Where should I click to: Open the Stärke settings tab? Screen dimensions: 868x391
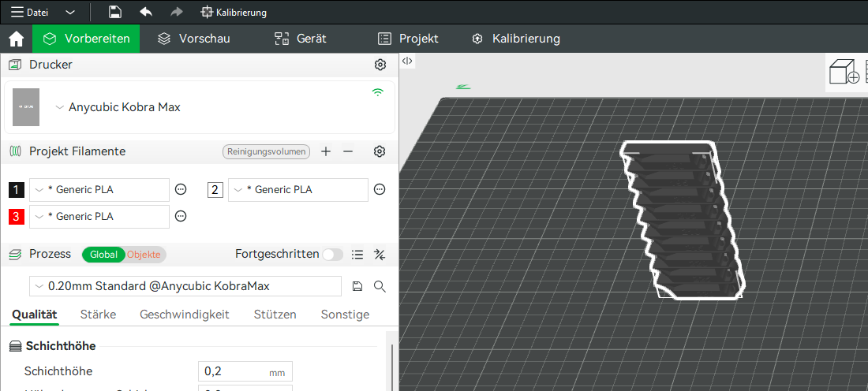(x=98, y=315)
